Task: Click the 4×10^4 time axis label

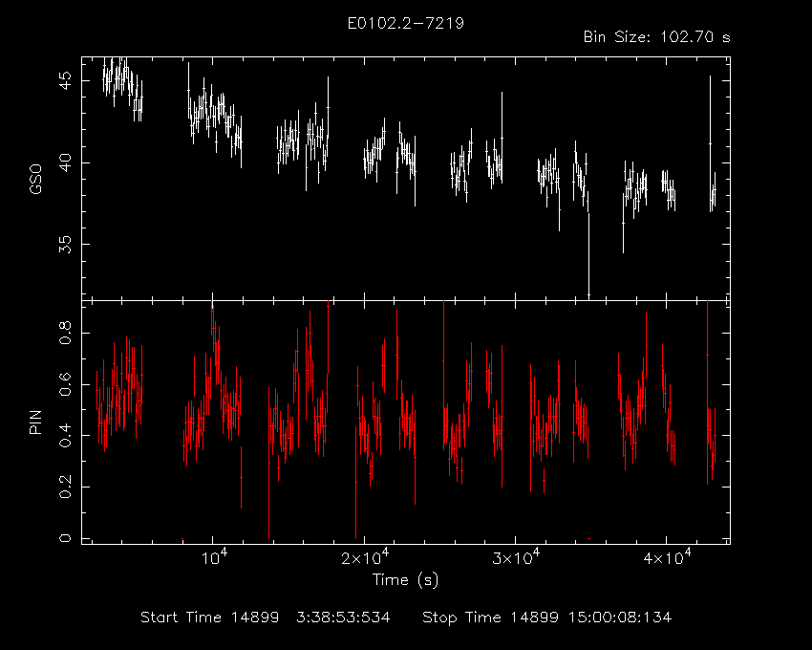Action: coord(667,557)
